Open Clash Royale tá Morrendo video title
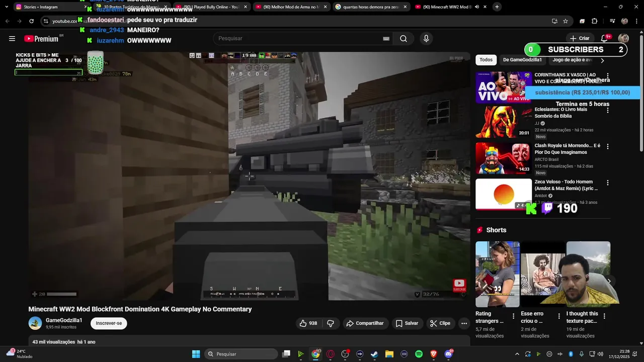Screen dimensions: 644x362 pyautogui.click(x=567, y=149)
